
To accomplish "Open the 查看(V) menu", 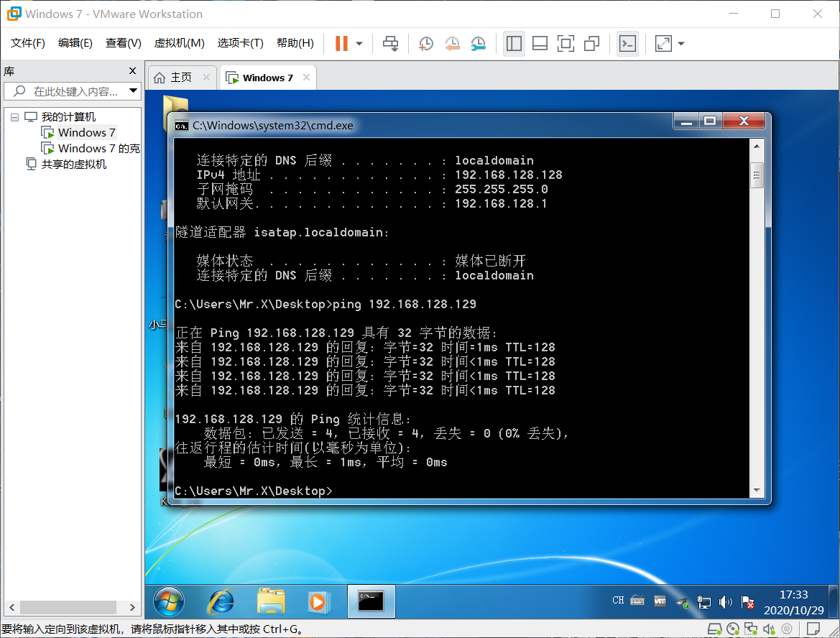I will (x=123, y=43).
